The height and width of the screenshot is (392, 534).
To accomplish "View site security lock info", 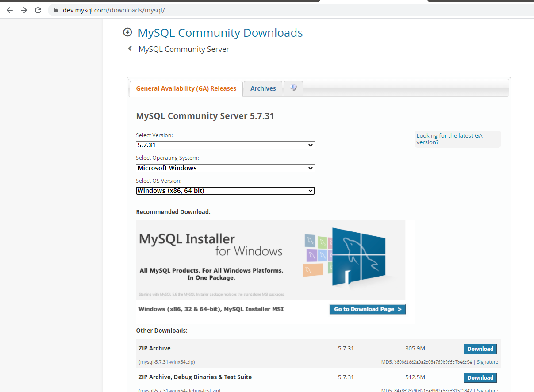I will point(55,10).
